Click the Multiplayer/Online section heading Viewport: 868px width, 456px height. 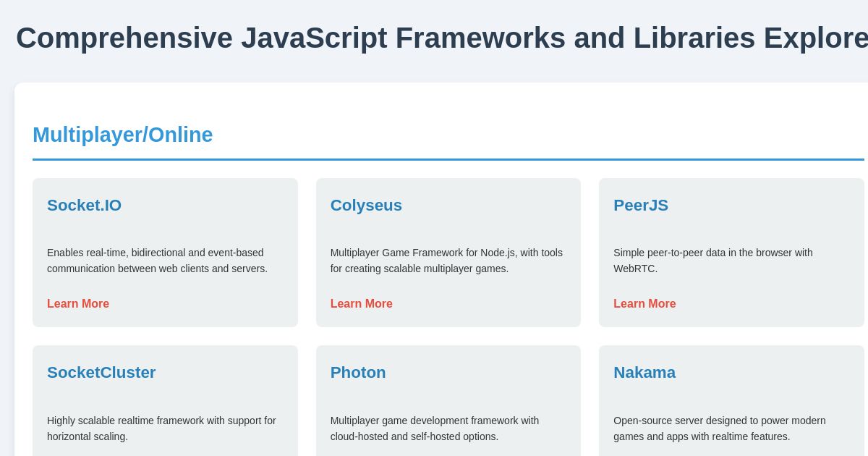pyautogui.click(x=123, y=135)
